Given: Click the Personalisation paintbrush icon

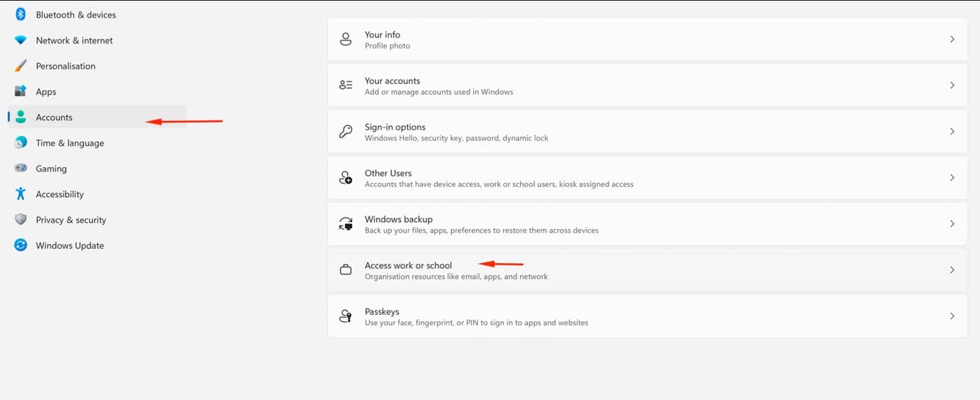Looking at the screenshot, I should [21, 66].
